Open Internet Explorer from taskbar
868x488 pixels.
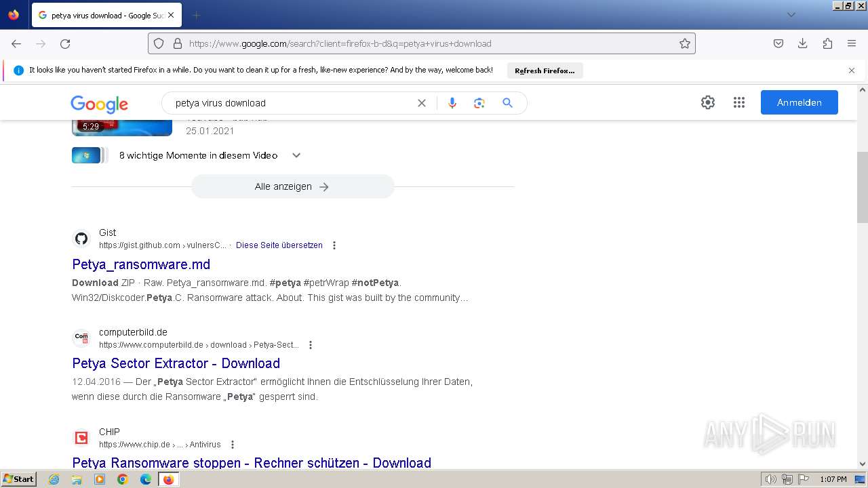click(54, 479)
